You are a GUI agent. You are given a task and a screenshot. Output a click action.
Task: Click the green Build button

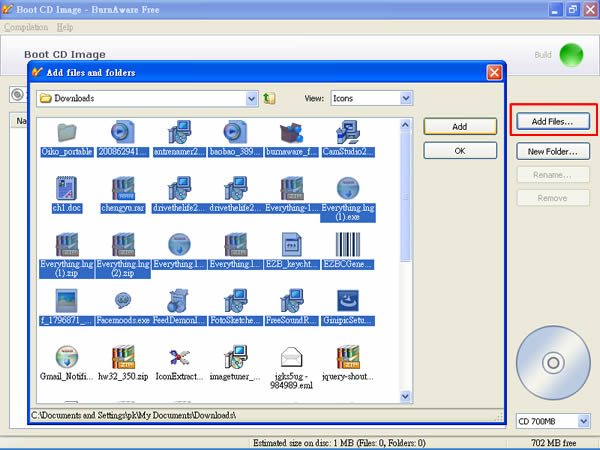(571, 55)
